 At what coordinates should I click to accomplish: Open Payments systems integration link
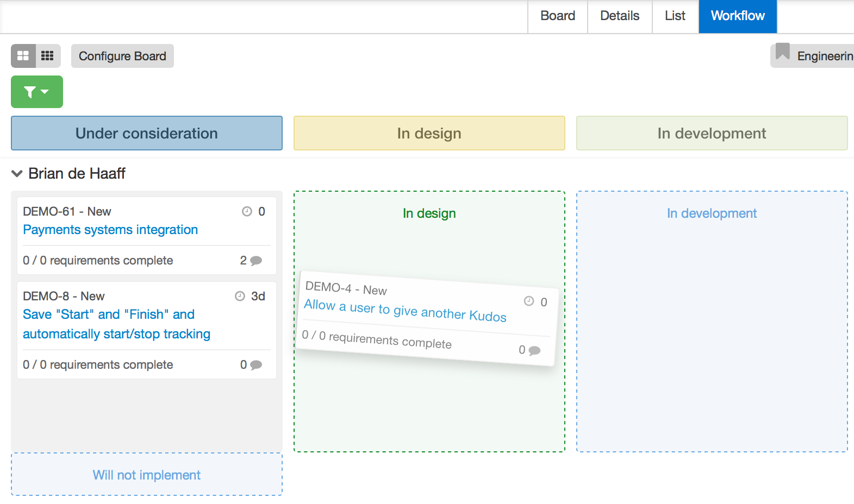110,230
